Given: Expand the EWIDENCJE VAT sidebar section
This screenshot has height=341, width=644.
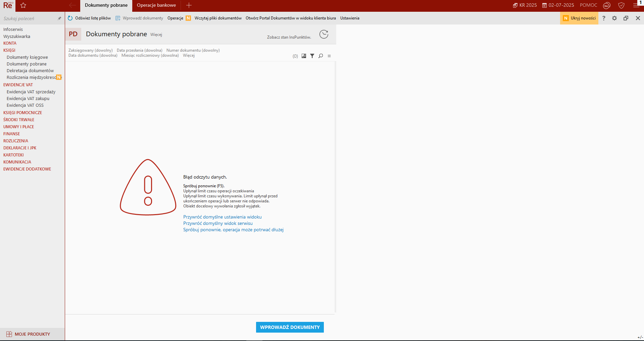Looking at the screenshot, I should (x=18, y=85).
